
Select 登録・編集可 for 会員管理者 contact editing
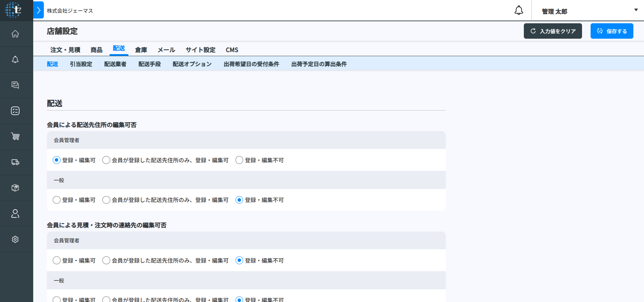[56, 261]
